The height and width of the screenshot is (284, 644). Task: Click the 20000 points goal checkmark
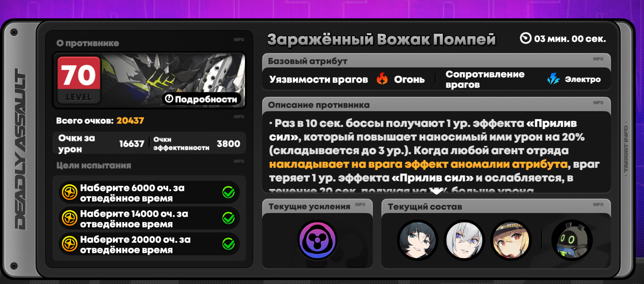(228, 244)
